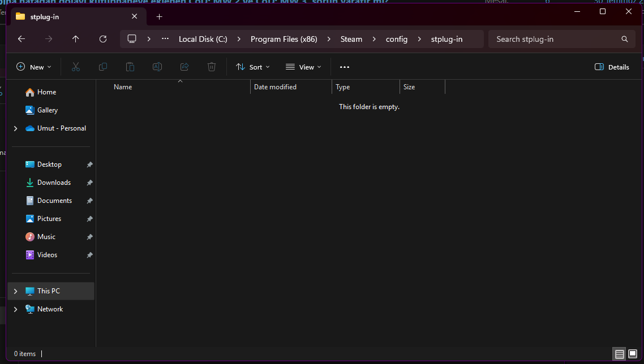Open the See more ellipsis menu
The width and height of the screenshot is (644, 364).
[345, 67]
